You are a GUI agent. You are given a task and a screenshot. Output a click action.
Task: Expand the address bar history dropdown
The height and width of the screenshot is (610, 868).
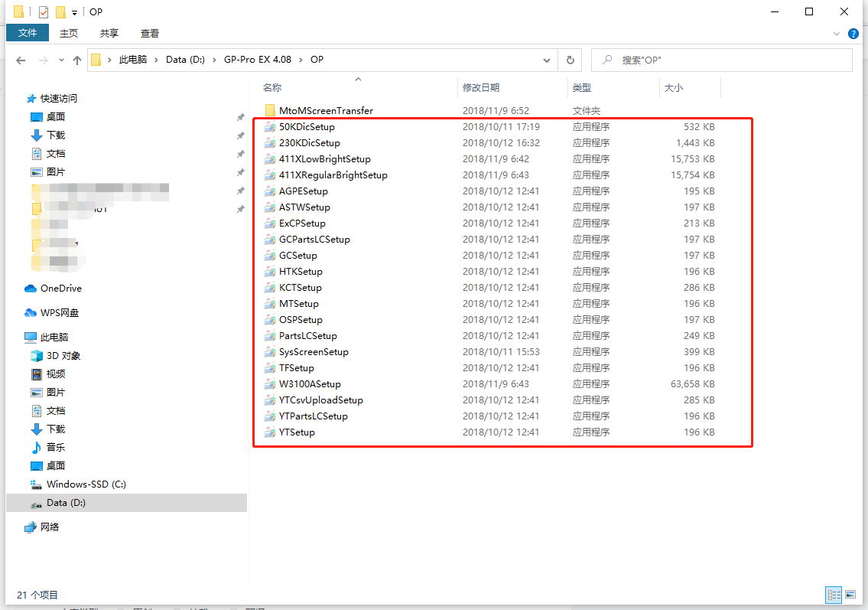point(546,60)
